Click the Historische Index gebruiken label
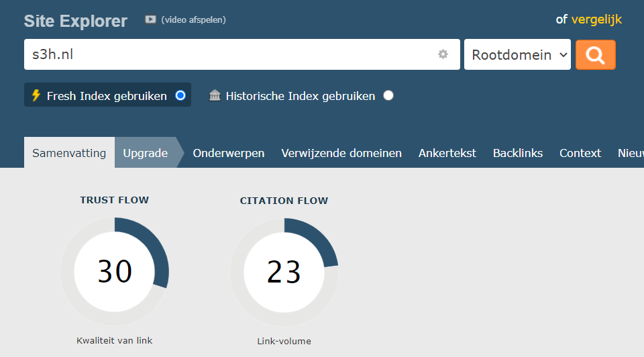 tap(301, 96)
